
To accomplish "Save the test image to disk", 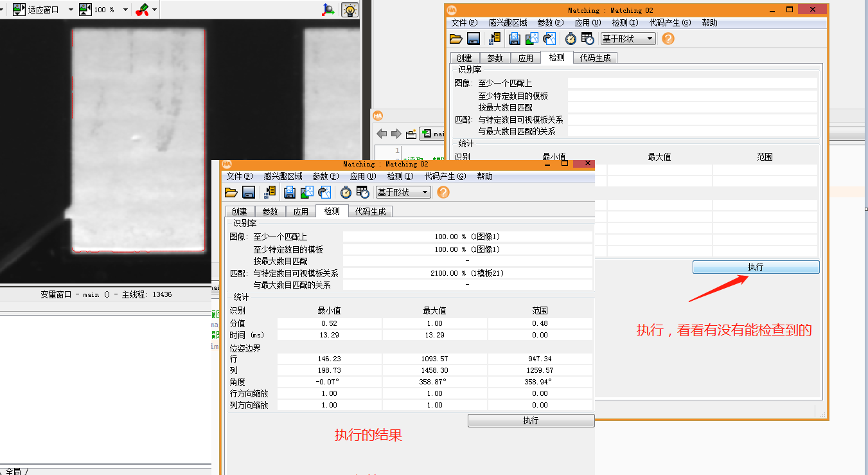I will (x=289, y=192).
